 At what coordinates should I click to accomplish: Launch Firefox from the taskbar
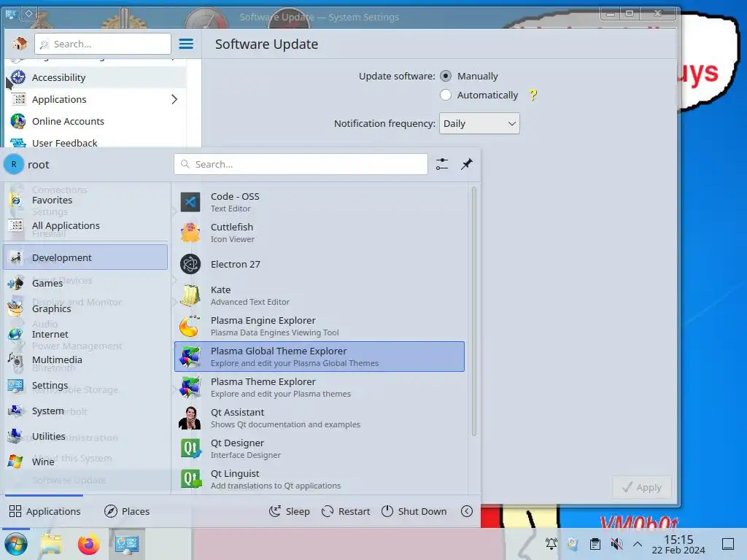pyautogui.click(x=88, y=544)
